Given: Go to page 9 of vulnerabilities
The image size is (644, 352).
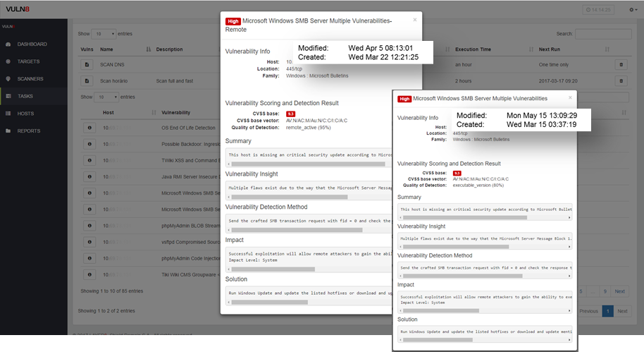Looking at the screenshot, I should (x=605, y=291).
